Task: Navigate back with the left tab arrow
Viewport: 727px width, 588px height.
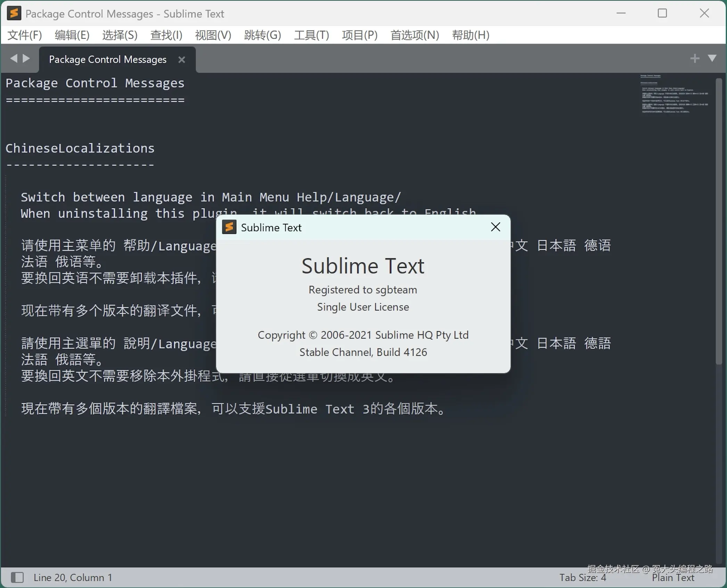Action: [x=13, y=58]
